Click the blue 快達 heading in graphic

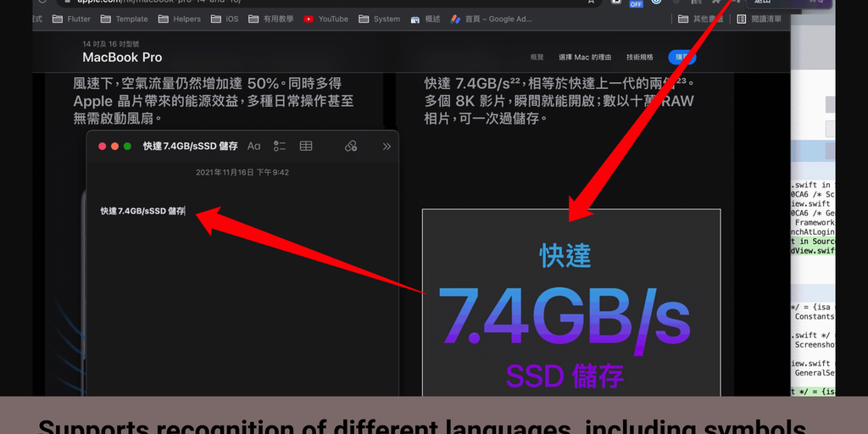565,256
